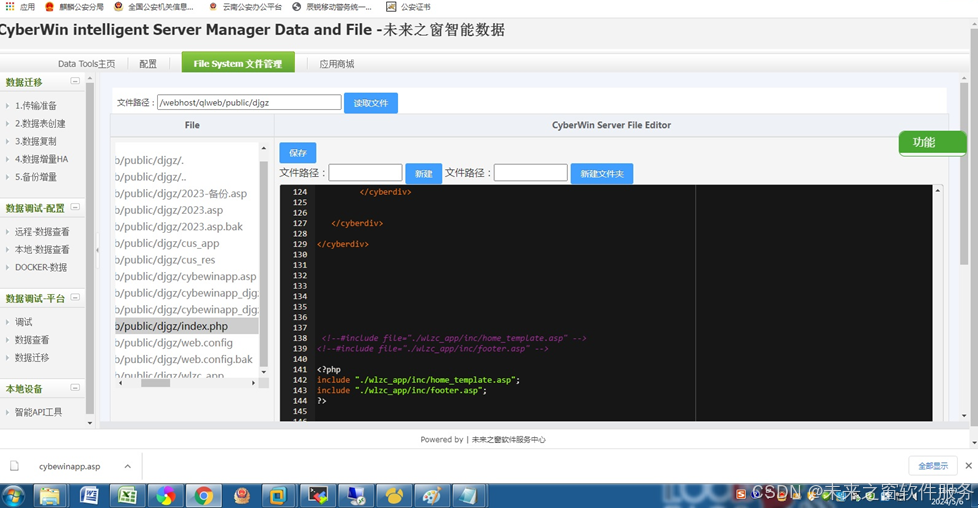This screenshot has height=510, width=979.
Task: Open the terminal-style taskbar app icon
Action: (x=318, y=496)
